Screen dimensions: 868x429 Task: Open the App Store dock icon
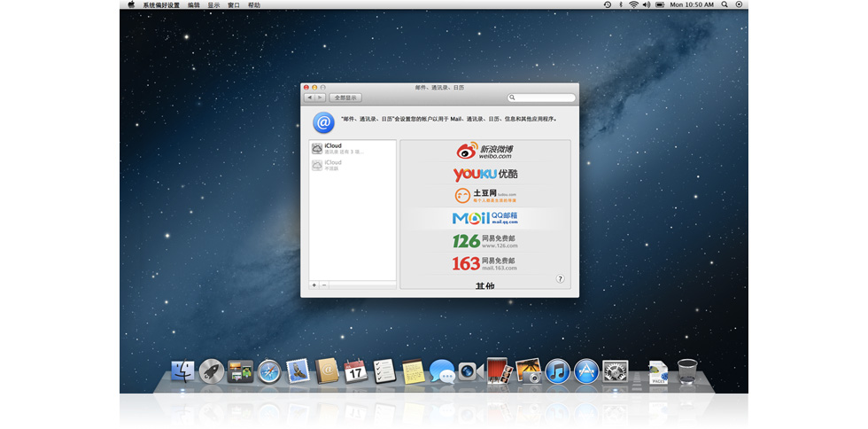(586, 370)
